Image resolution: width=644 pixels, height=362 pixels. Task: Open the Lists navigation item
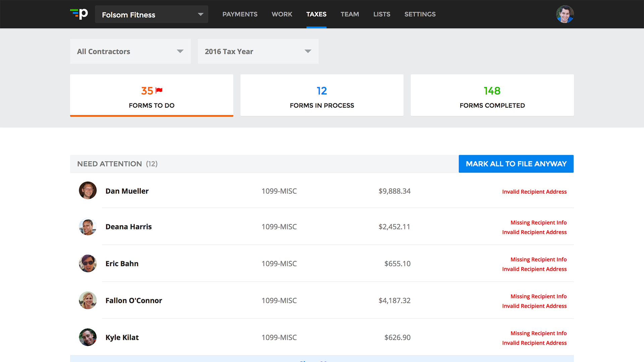coord(381,14)
